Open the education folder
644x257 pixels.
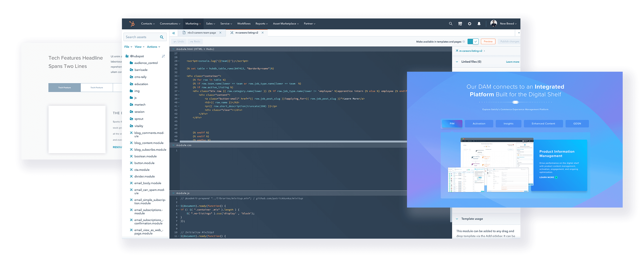coord(139,84)
